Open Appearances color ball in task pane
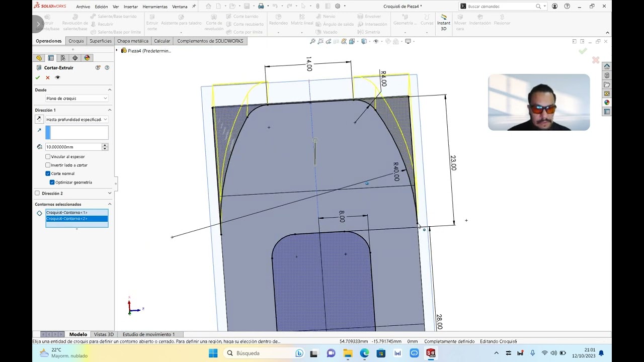Screen dimensions: 644x362 tap(607, 103)
